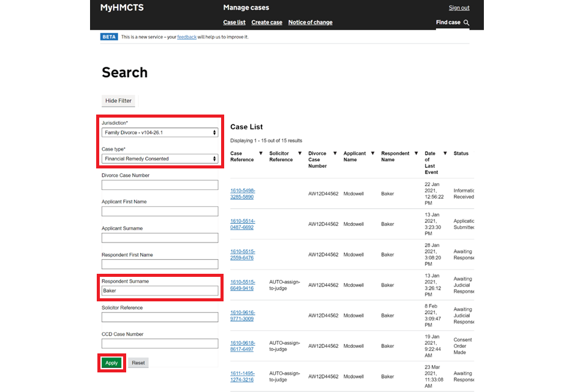Open the feedback link in beta banner
This screenshot has height=392, width=588.
click(187, 37)
